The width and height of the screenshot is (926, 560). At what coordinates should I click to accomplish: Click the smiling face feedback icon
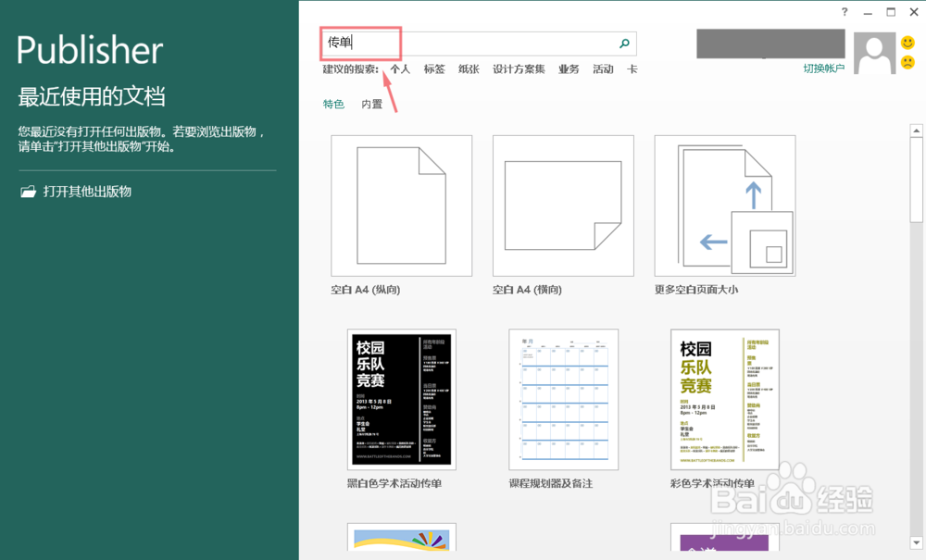[x=908, y=44]
